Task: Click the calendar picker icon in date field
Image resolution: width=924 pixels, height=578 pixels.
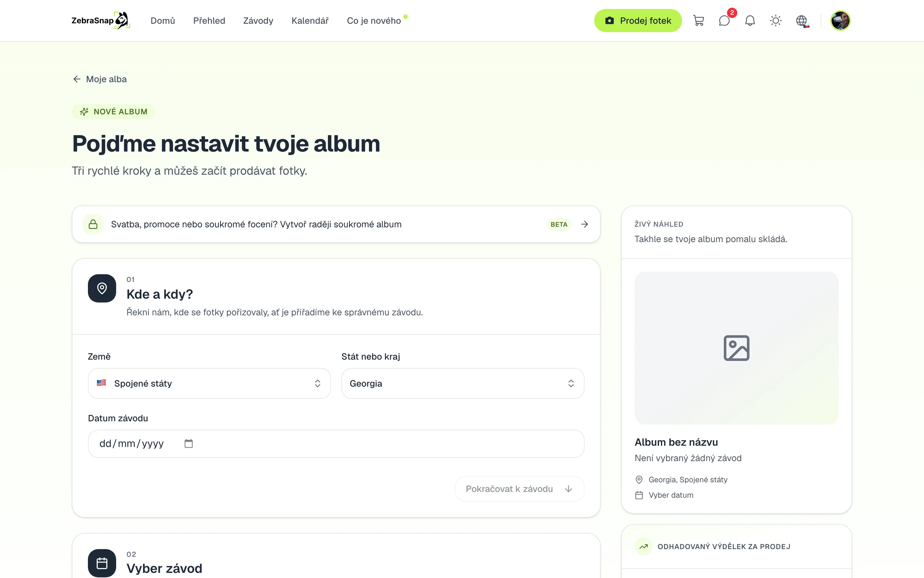Action: click(x=189, y=443)
